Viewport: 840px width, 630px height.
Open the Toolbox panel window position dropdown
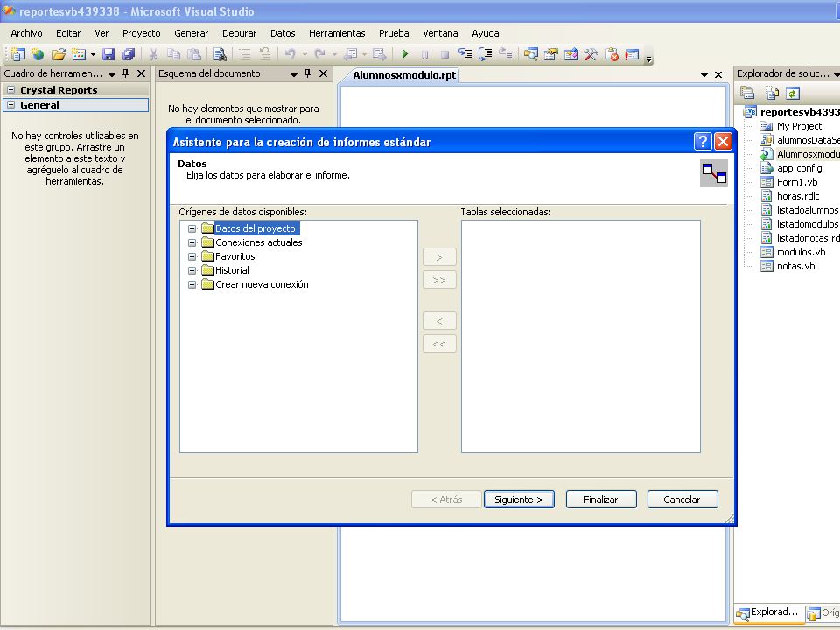click(112, 74)
